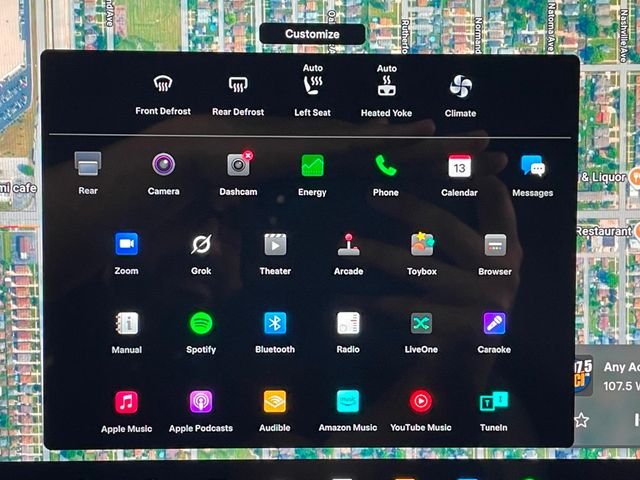
Task: Open Bluetooth settings app
Action: point(275,323)
